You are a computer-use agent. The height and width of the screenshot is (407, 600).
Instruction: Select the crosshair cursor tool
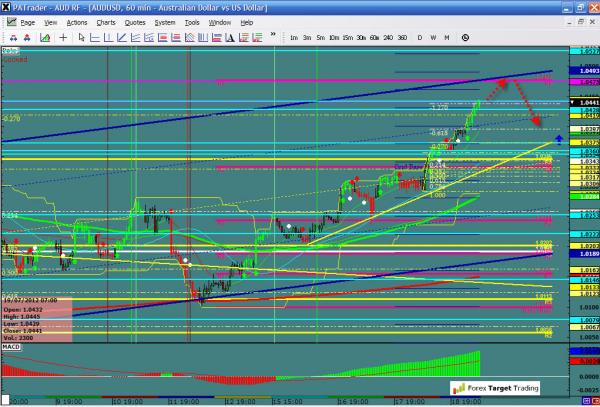(x=63, y=37)
